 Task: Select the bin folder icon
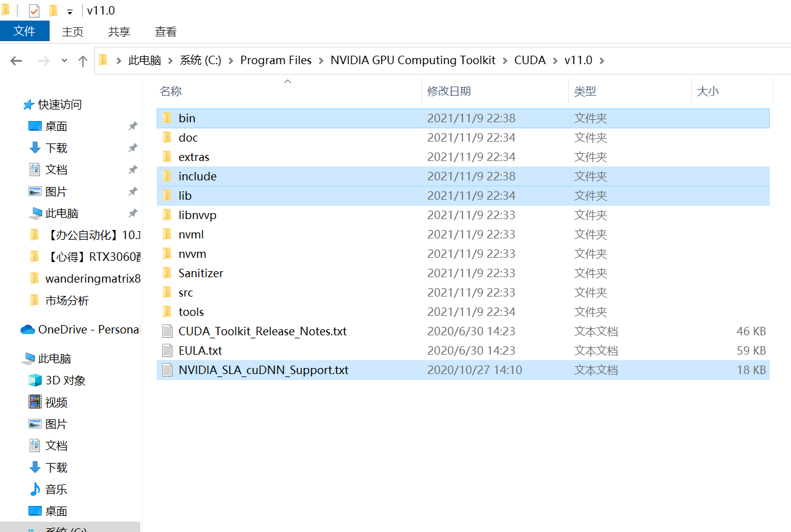pos(167,118)
